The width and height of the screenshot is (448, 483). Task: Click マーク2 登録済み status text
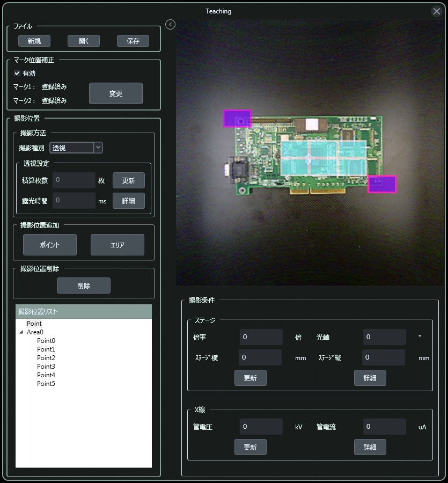54,101
